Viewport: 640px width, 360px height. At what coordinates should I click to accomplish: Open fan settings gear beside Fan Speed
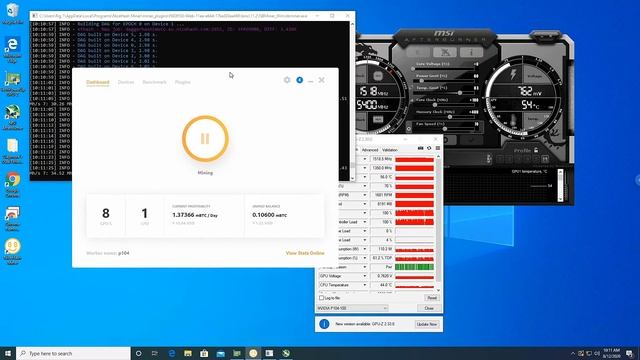tap(409, 129)
